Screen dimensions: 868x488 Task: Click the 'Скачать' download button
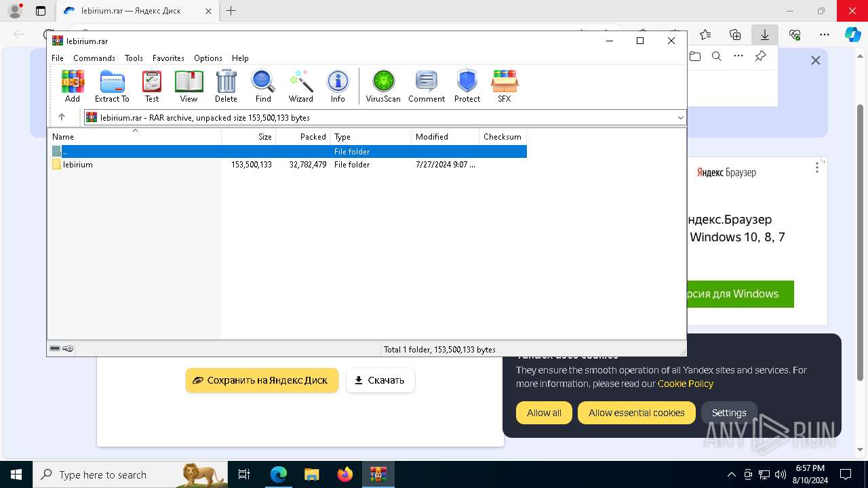click(380, 380)
